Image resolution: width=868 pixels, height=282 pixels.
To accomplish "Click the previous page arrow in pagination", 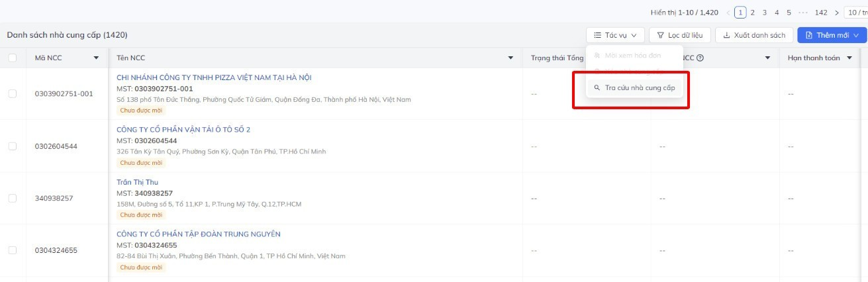I will click(x=728, y=13).
